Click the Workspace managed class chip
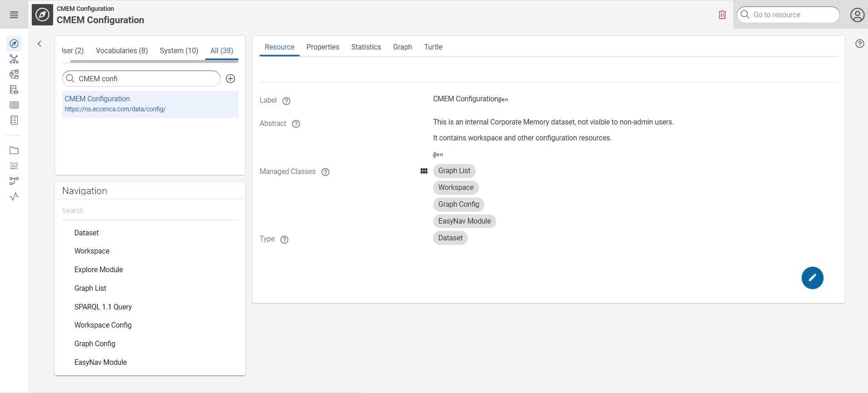This screenshot has width=868, height=393. pos(456,188)
